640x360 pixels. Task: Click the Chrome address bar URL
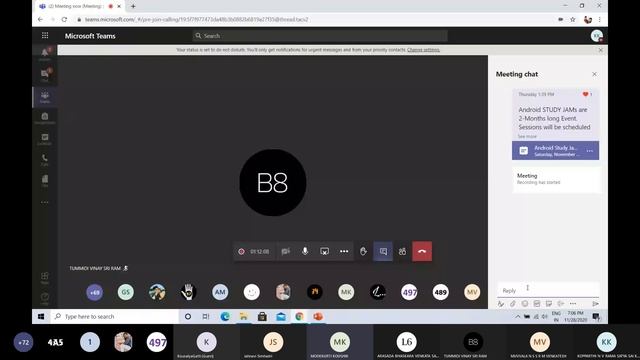pyautogui.click(x=197, y=19)
